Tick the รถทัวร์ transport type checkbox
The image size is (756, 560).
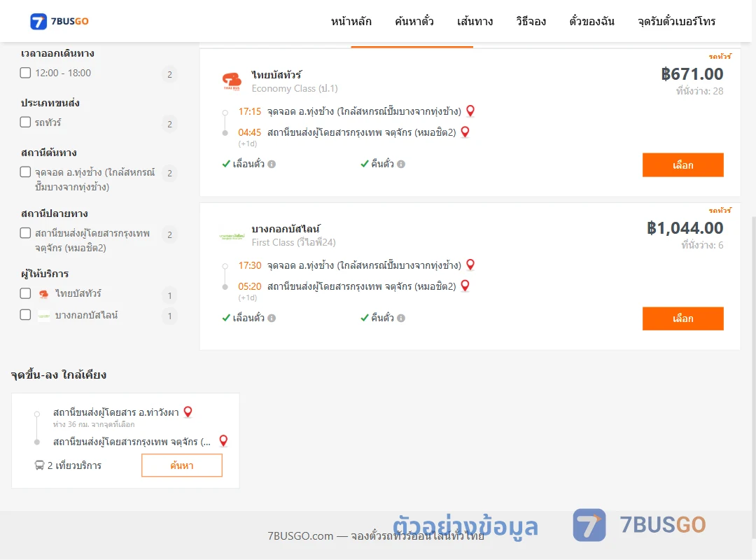tap(26, 122)
